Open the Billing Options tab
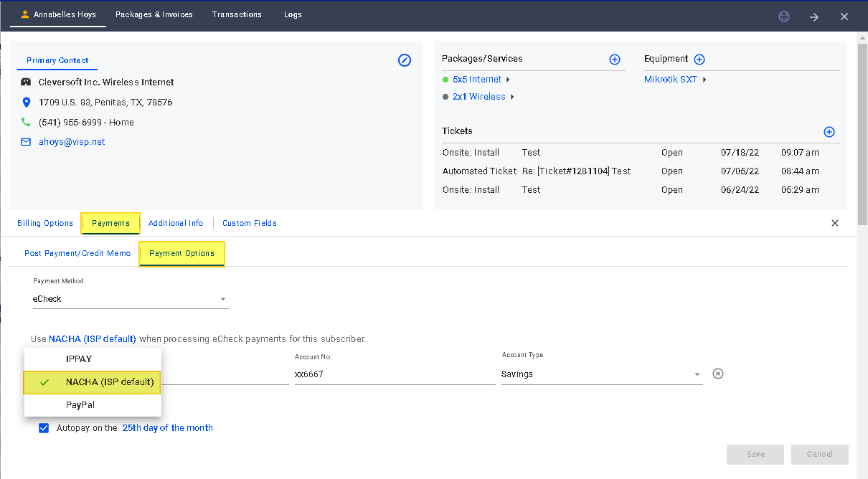 tap(45, 223)
